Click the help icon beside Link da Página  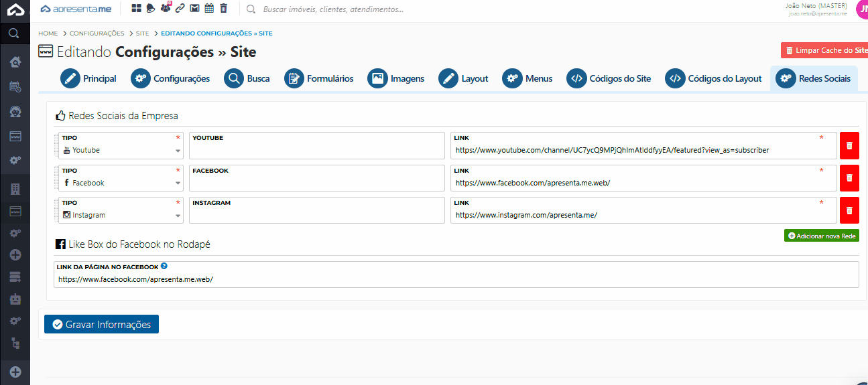click(x=164, y=266)
